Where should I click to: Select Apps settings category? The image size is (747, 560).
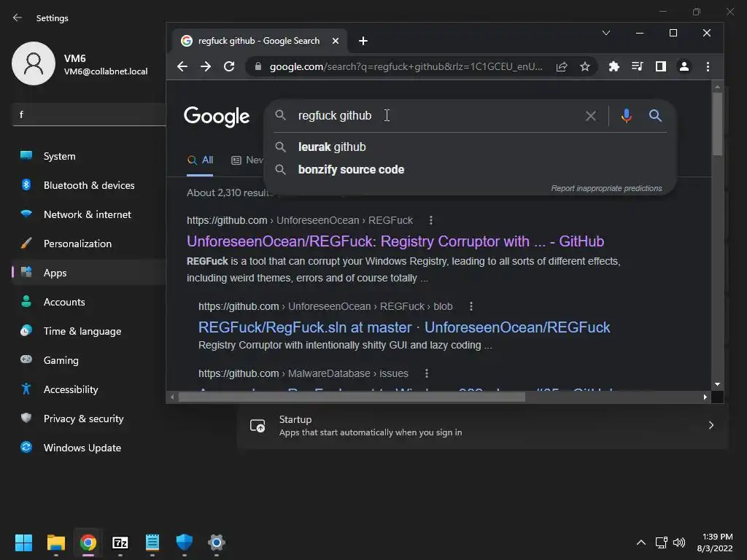pos(88,273)
